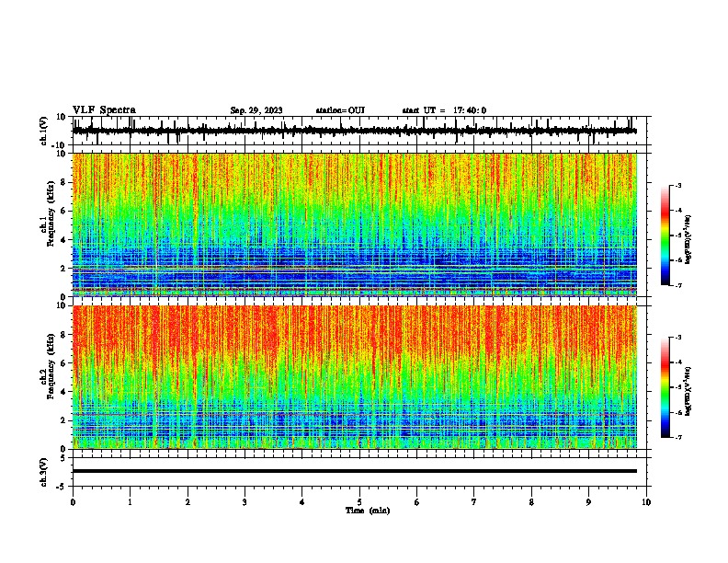Click the ch.1 "Frequency (kHz)" axis label
The height and width of the screenshot is (563, 728).
point(51,214)
